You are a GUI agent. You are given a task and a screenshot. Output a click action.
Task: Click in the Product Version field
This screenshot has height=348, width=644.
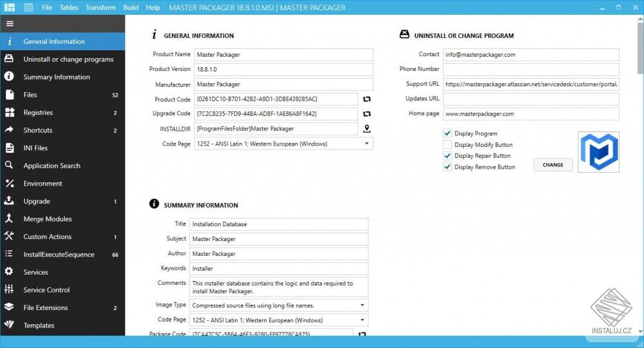[x=283, y=70]
